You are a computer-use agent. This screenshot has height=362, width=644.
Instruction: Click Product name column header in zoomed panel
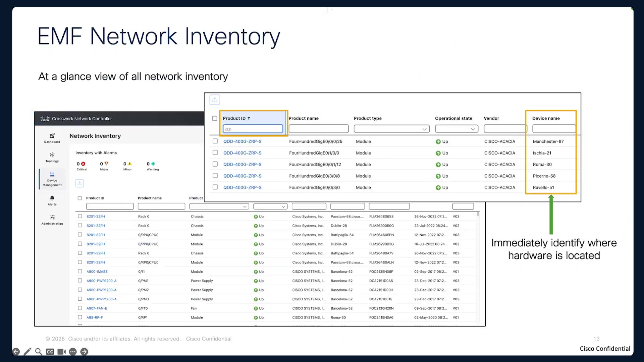click(x=304, y=118)
